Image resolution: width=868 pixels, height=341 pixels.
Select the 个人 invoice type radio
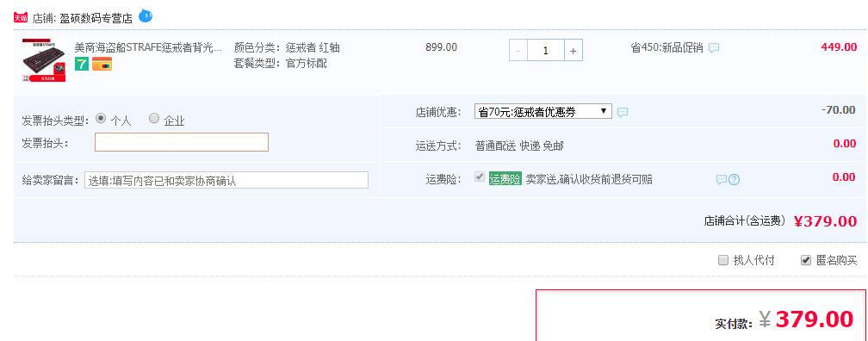pos(101,118)
